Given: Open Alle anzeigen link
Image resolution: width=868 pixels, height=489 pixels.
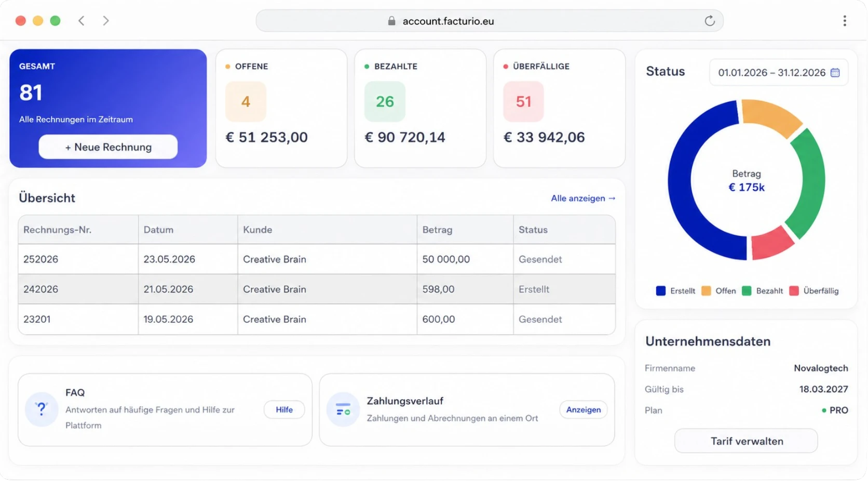Looking at the screenshot, I should coord(583,198).
